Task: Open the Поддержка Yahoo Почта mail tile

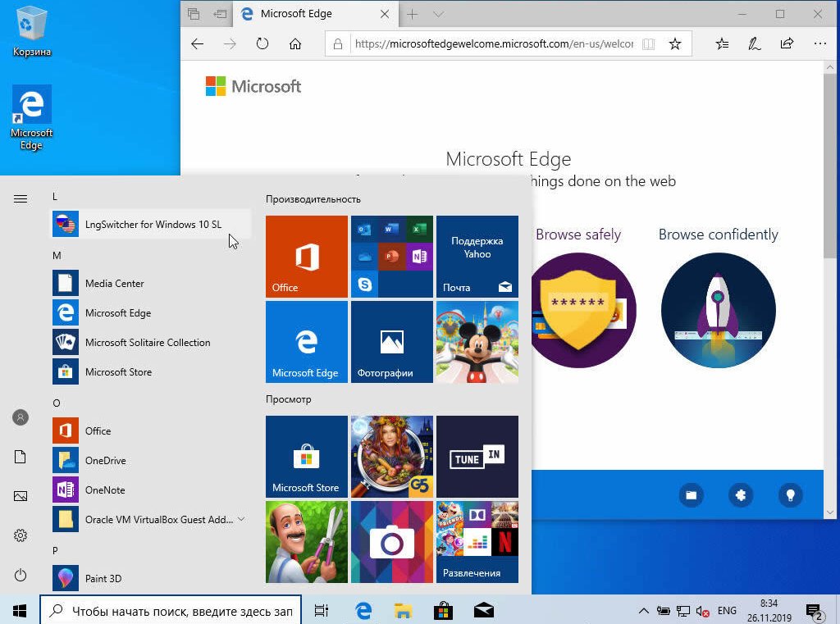Action: (477, 256)
